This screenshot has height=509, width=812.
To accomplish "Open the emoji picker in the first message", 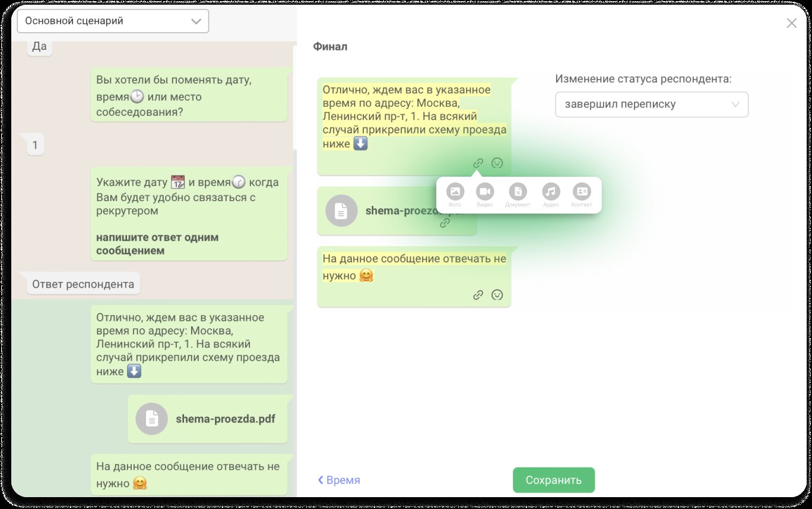I will click(497, 163).
